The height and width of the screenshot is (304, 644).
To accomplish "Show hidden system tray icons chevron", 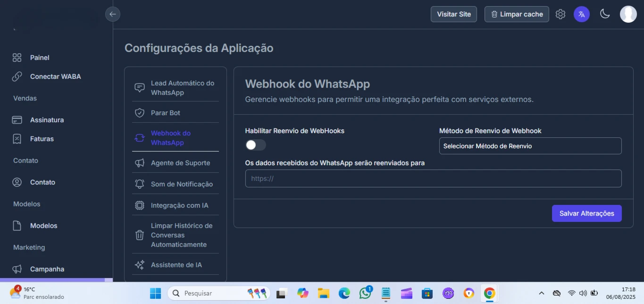I will [542, 293].
